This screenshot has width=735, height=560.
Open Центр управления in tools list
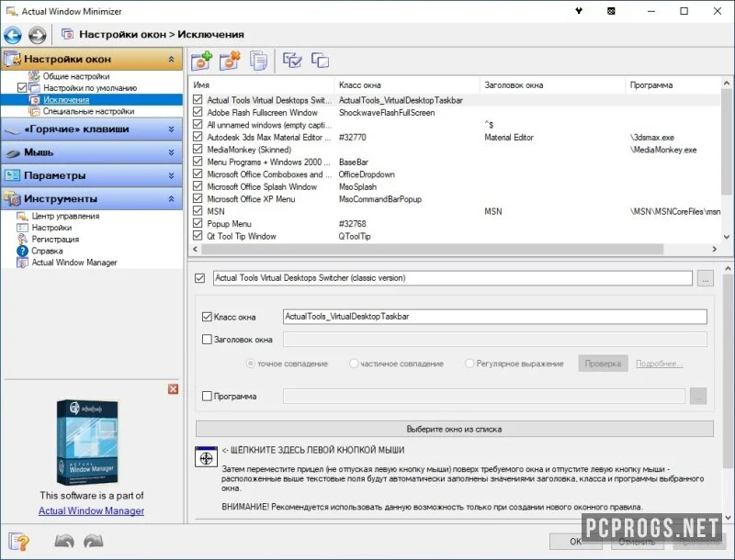(65, 216)
